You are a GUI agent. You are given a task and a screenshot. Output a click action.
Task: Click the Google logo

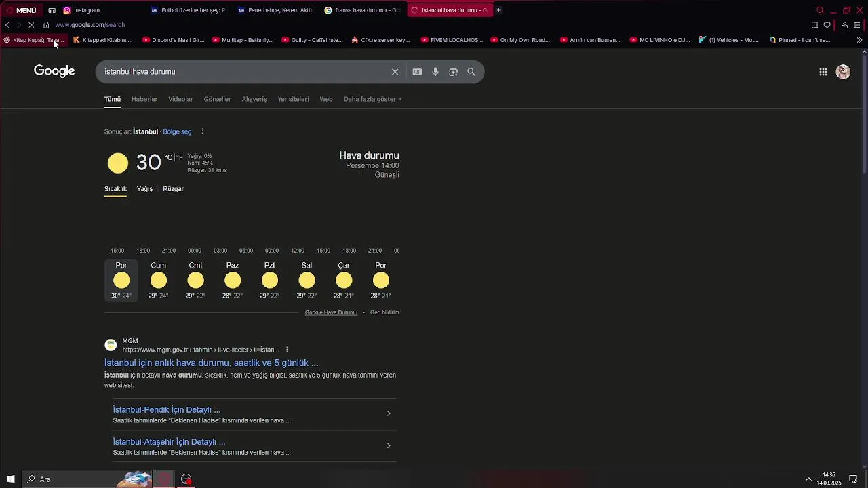(x=54, y=71)
